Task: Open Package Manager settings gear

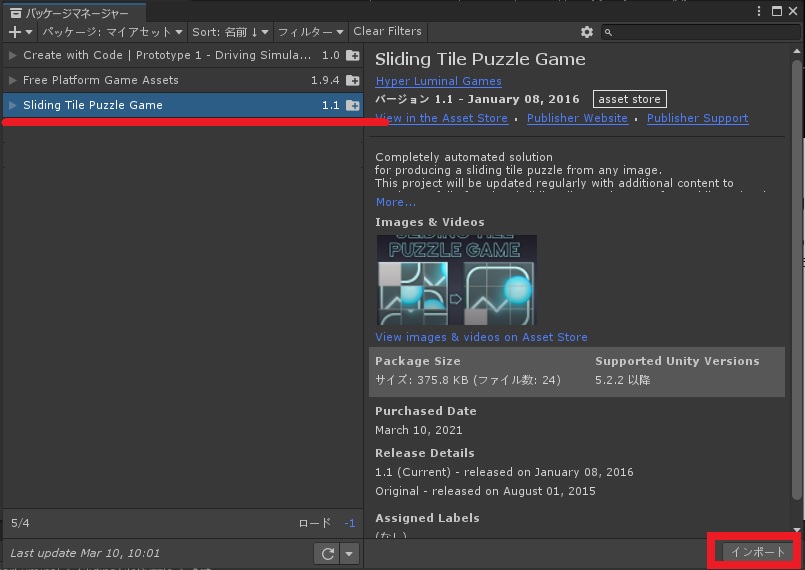Action: [x=587, y=32]
